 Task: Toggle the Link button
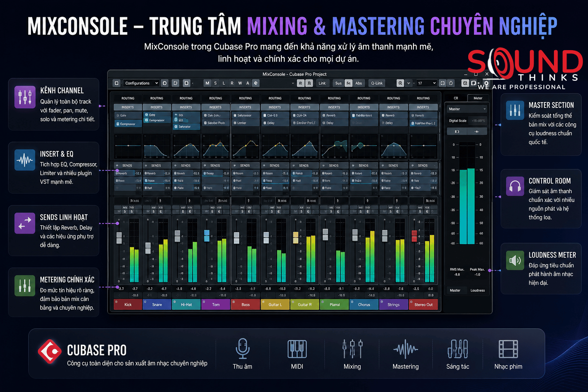[322, 83]
